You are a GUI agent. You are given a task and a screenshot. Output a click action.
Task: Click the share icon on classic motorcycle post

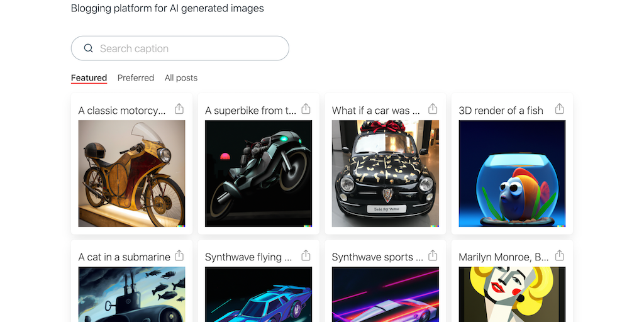pos(179,109)
